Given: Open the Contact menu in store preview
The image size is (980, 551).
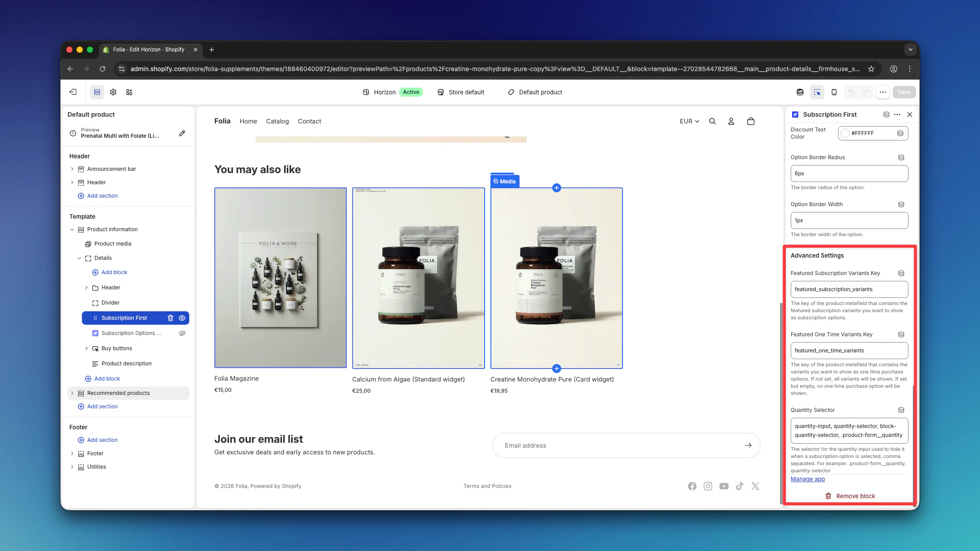Looking at the screenshot, I should click(310, 121).
